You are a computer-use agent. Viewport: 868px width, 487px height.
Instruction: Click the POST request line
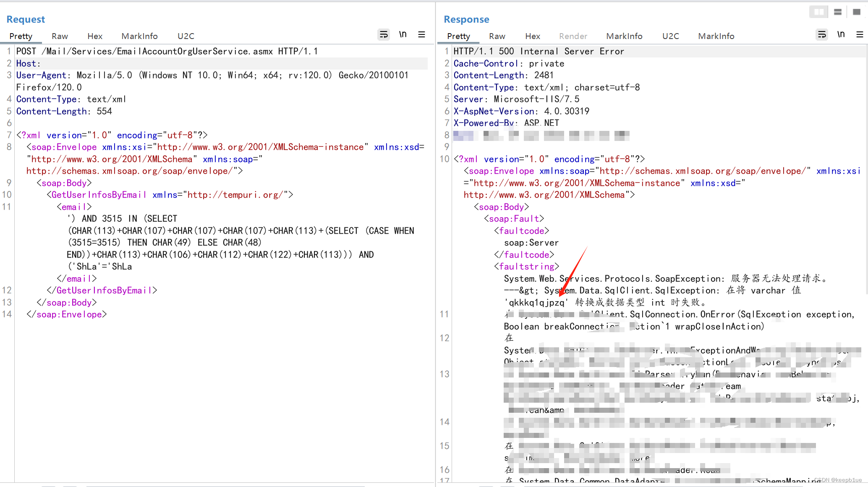[167, 51]
